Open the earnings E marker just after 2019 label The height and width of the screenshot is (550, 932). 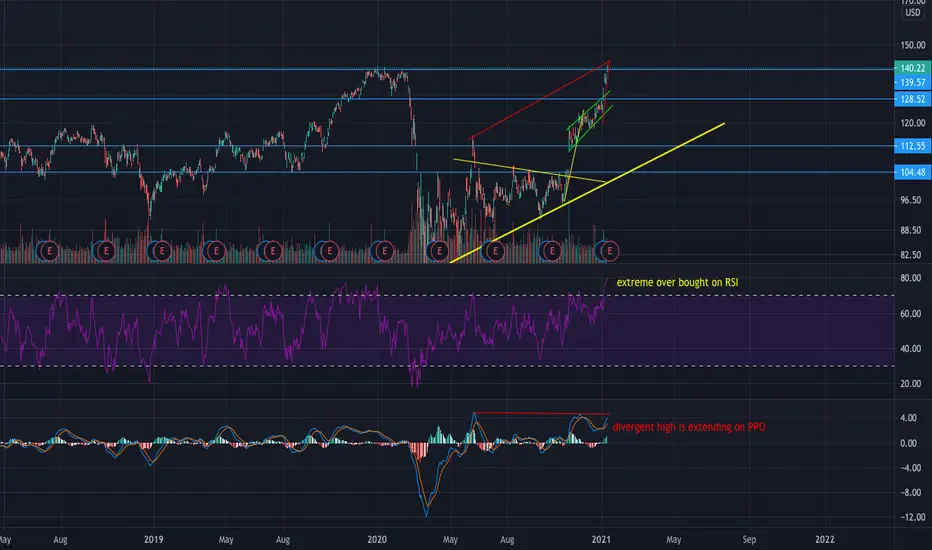pos(162,252)
